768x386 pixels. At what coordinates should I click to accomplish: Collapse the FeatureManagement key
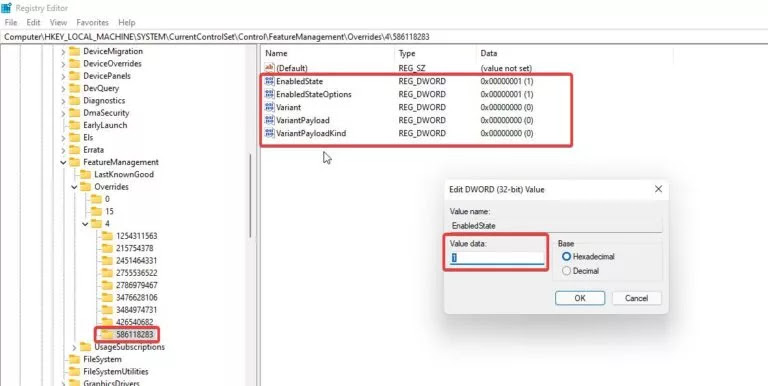pos(63,162)
